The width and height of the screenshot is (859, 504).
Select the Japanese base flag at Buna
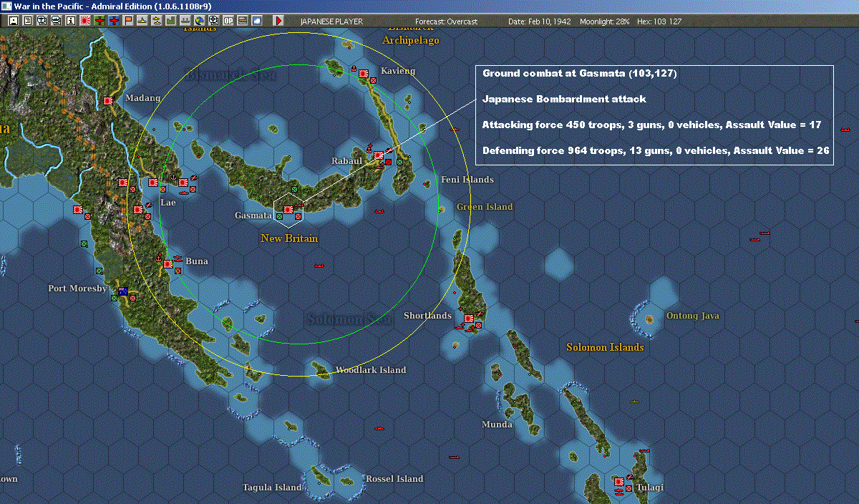tap(168, 264)
